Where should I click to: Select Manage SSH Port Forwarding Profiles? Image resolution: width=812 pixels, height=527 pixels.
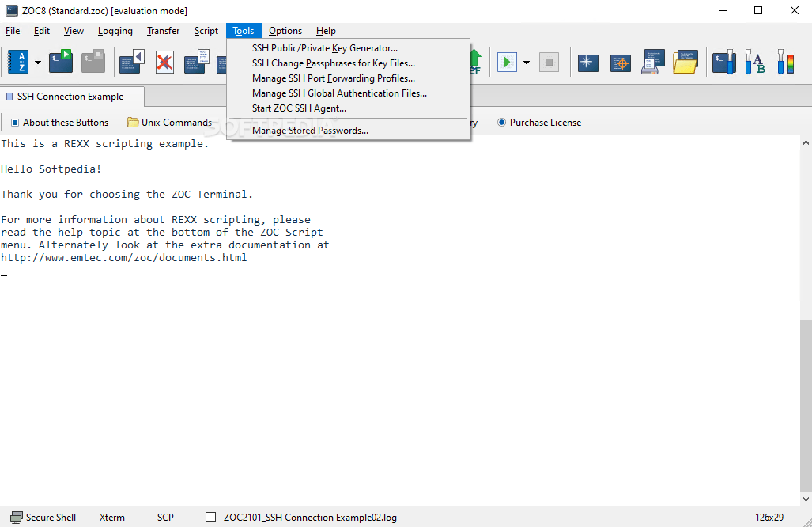[x=349, y=78]
